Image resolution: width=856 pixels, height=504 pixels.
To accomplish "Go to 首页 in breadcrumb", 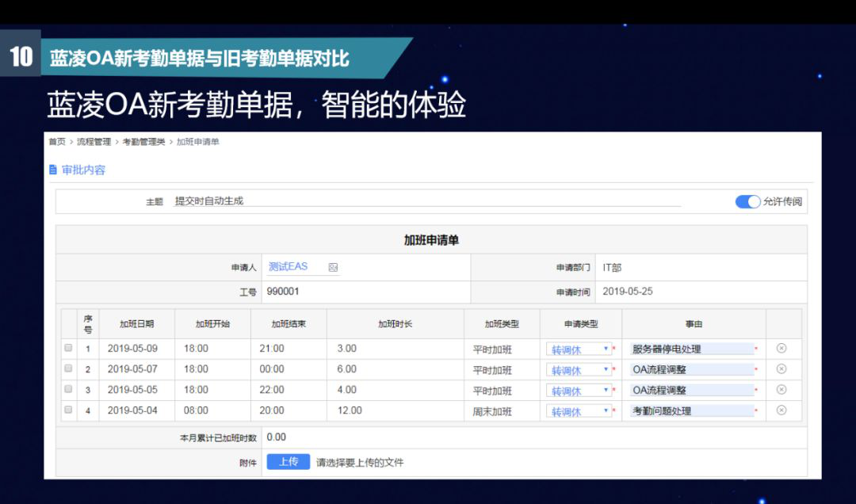I will click(x=57, y=142).
